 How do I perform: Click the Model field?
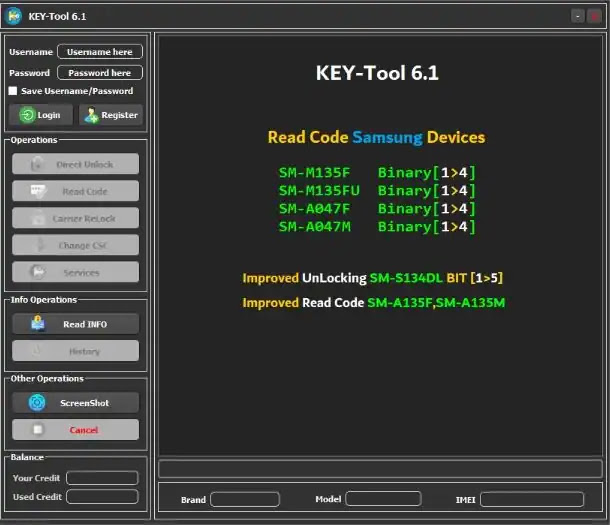(x=383, y=499)
